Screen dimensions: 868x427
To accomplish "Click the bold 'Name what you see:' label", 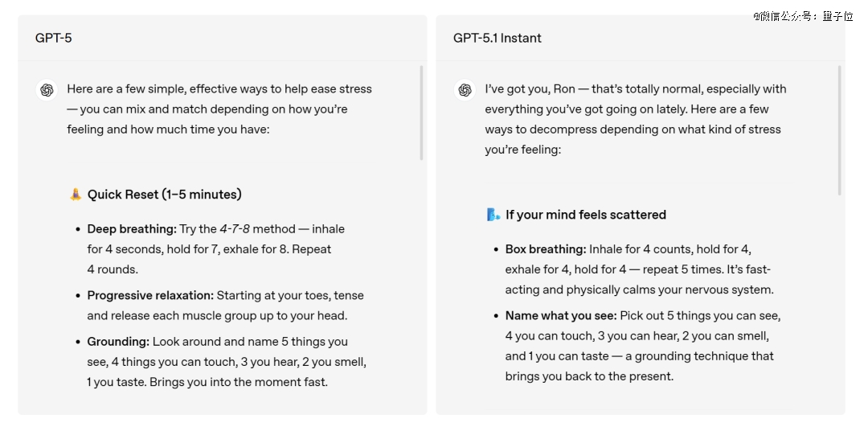I will tap(560, 315).
